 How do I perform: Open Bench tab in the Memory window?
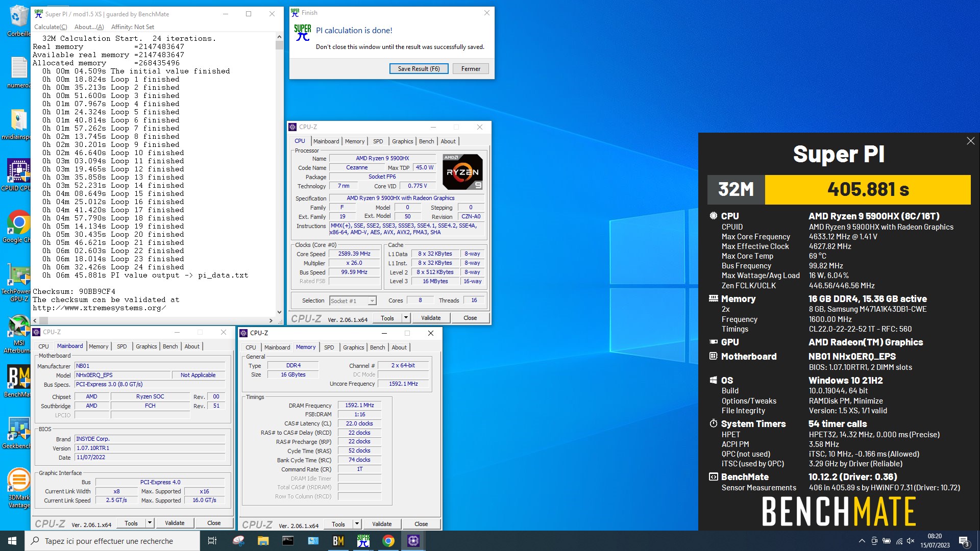coord(378,347)
